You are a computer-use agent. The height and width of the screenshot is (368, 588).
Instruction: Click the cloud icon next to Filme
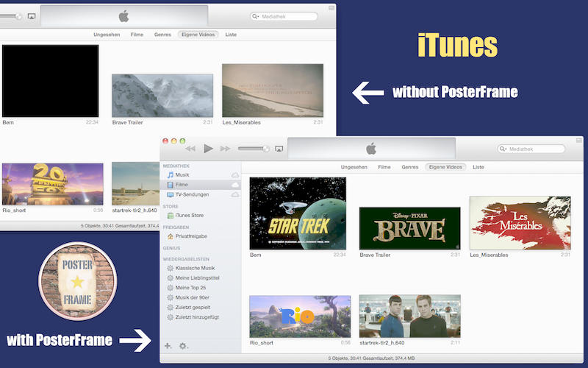coord(235,185)
